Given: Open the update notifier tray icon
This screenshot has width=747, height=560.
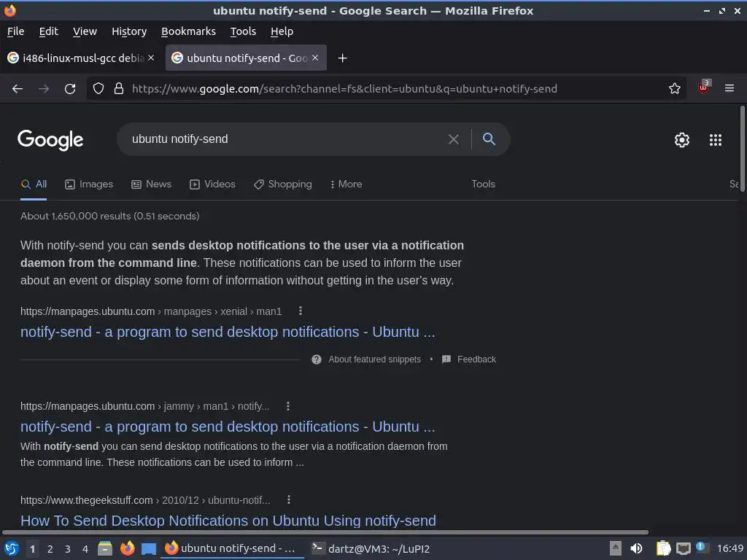Looking at the screenshot, I should [x=702, y=548].
